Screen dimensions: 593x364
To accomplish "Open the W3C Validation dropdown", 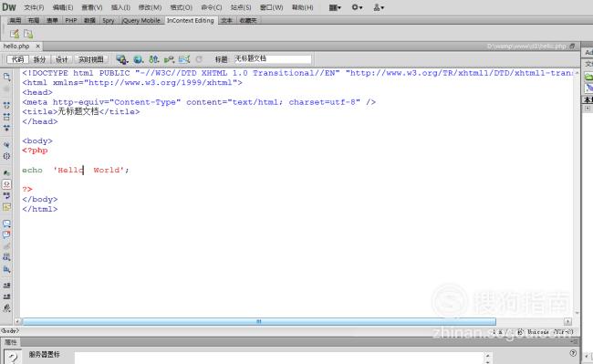I will click(x=169, y=59).
